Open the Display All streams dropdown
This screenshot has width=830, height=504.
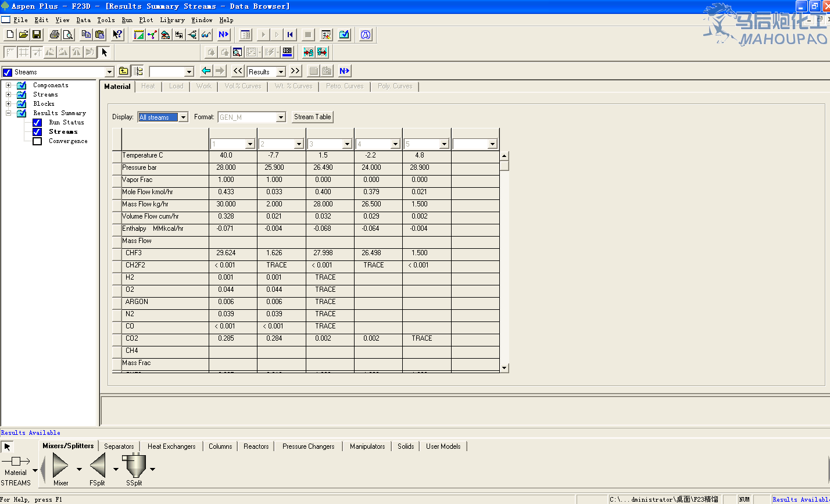tap(183, 117)
